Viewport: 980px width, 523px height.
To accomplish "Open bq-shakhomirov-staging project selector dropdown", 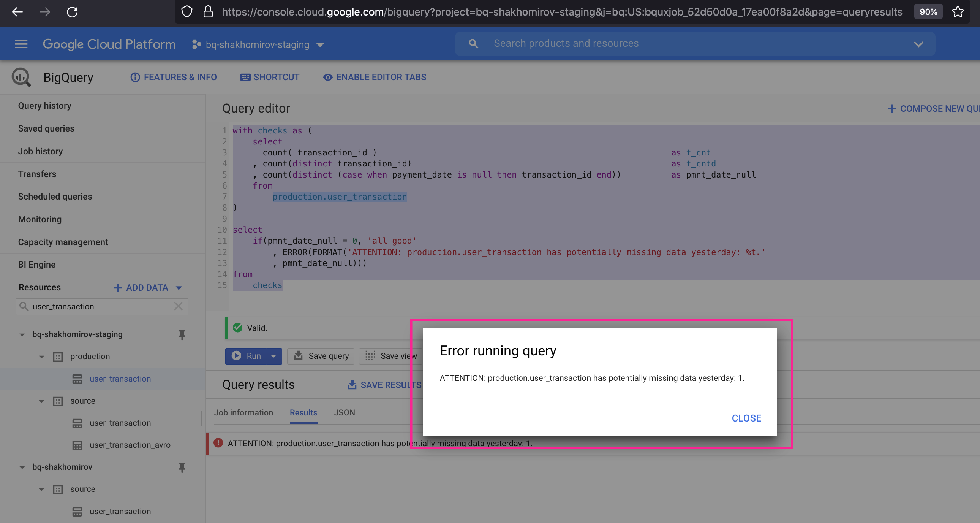I will (x=258, y=44).
